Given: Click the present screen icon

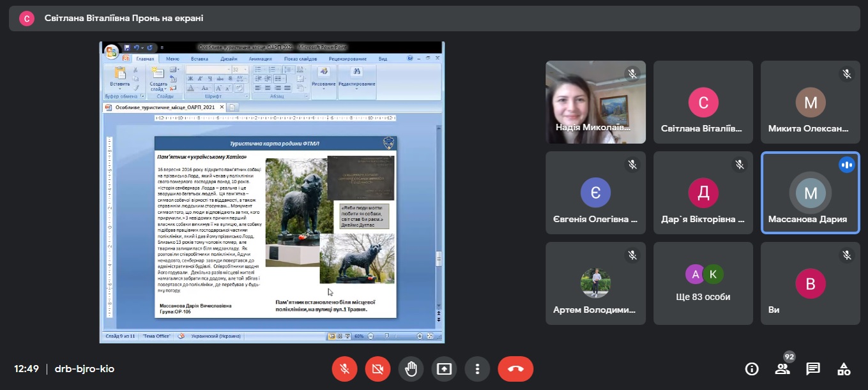Looking at the screenshot, I should (444, 369).
